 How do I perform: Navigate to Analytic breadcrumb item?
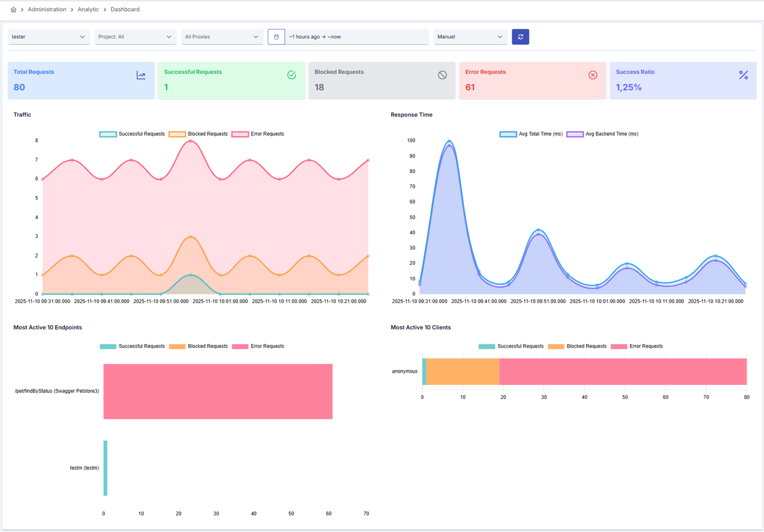88,9
